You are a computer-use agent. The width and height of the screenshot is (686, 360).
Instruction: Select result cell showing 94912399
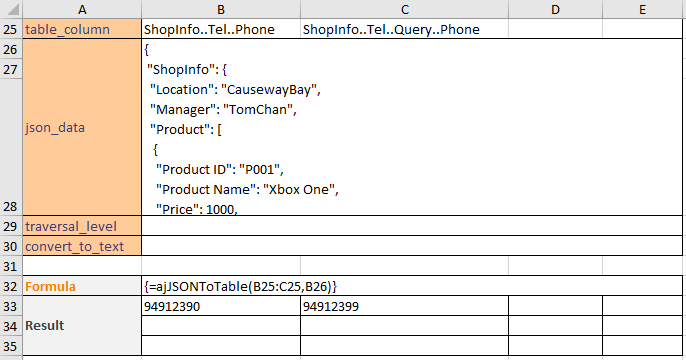[405, 306]
